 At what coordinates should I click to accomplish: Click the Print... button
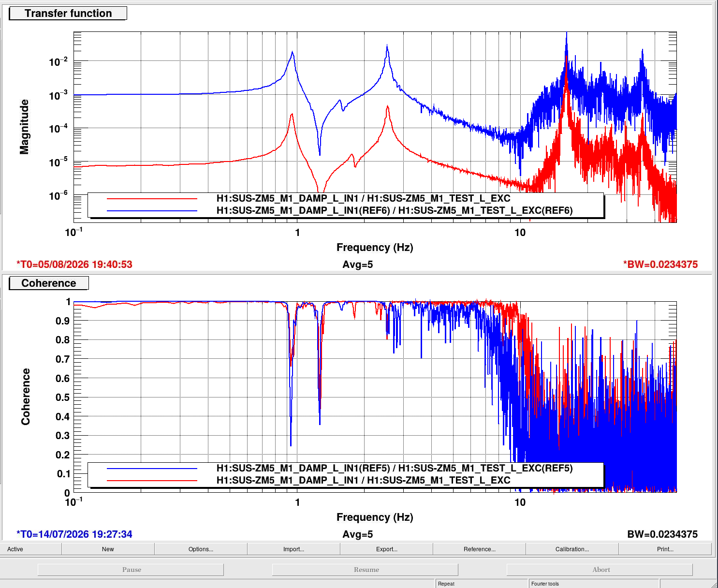click(x=665, y=549)
